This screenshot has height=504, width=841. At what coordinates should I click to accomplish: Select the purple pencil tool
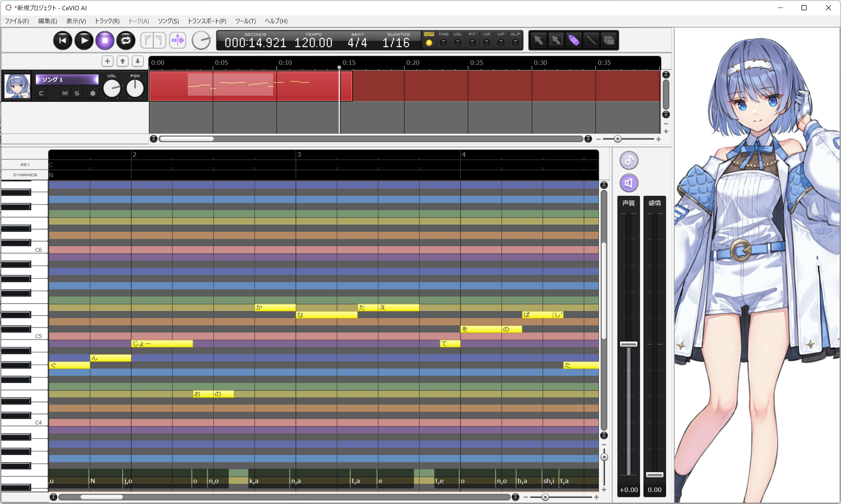573,40
